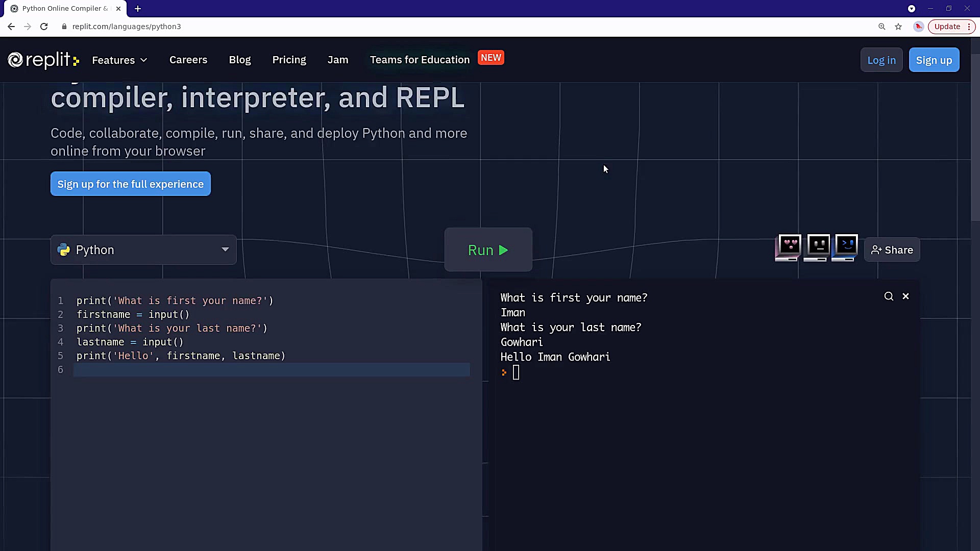Search the console output with magnifier icon
Screen dimensions: 980x551
[889, 296]
